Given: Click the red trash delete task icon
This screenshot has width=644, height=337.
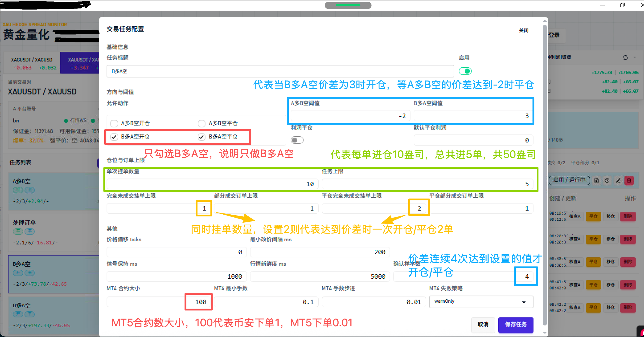Looking at the screenshot, I should point(629,180).
